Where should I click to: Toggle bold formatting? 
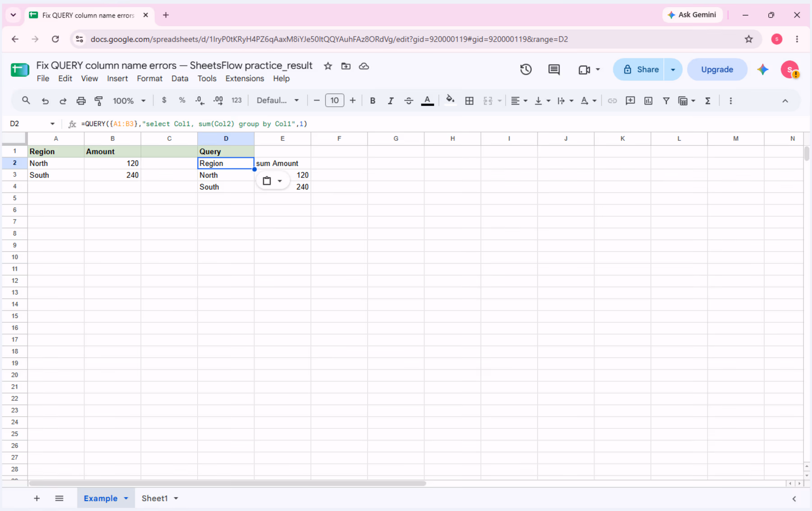pos(373,101)
